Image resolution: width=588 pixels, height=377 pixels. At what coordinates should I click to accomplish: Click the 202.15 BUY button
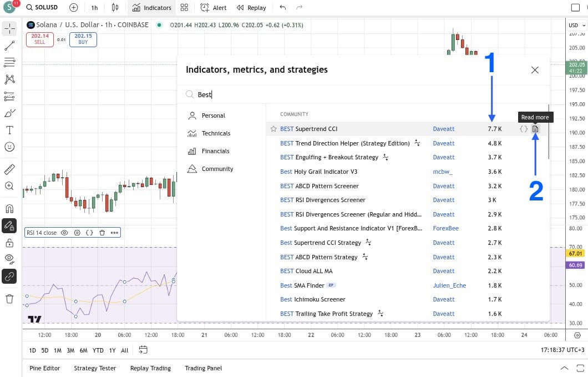tap(83, 39)
